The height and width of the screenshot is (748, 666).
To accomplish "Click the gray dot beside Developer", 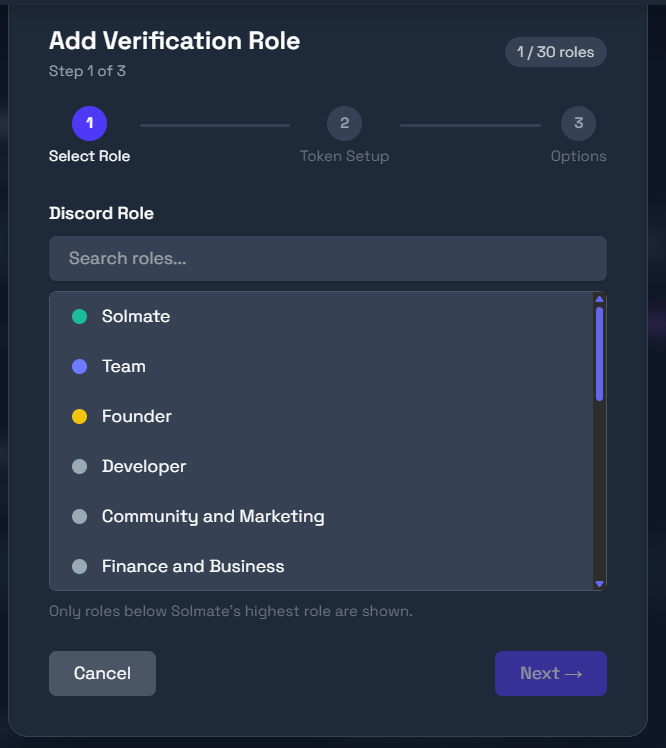I will pyautogui.click(x=80, y=467).
